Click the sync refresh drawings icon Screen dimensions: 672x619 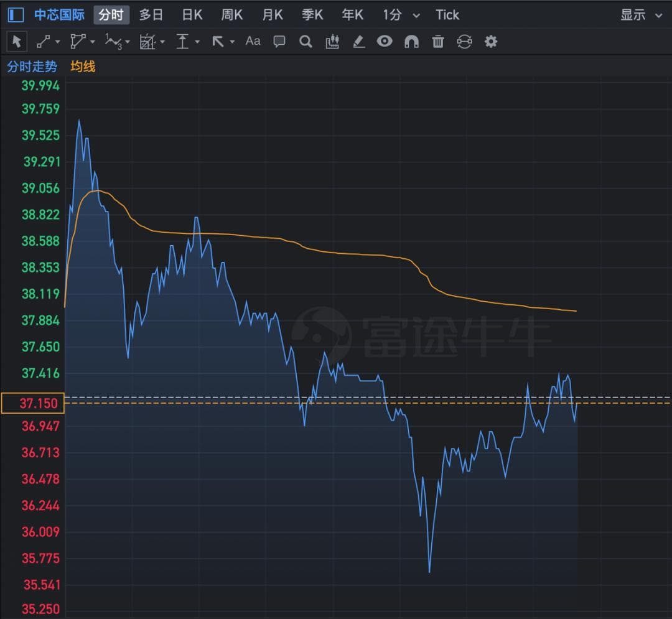tap(464, 42)
